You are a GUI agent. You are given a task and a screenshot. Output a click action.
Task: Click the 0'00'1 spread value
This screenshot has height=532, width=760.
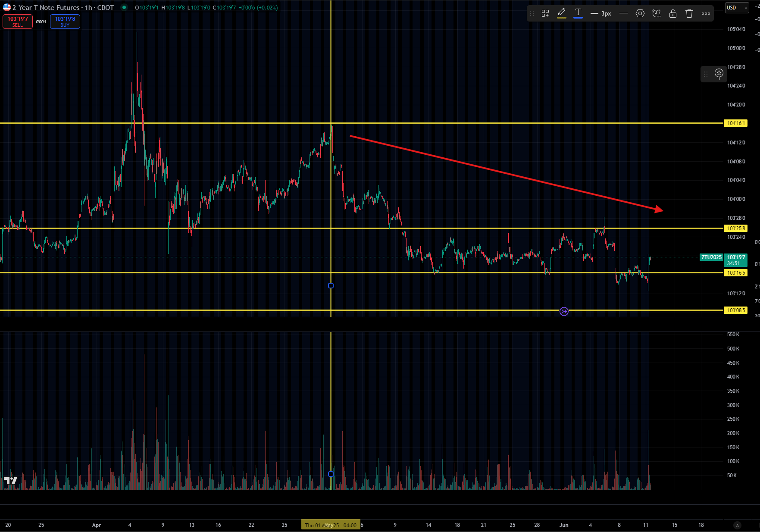(x=41, y=22)
